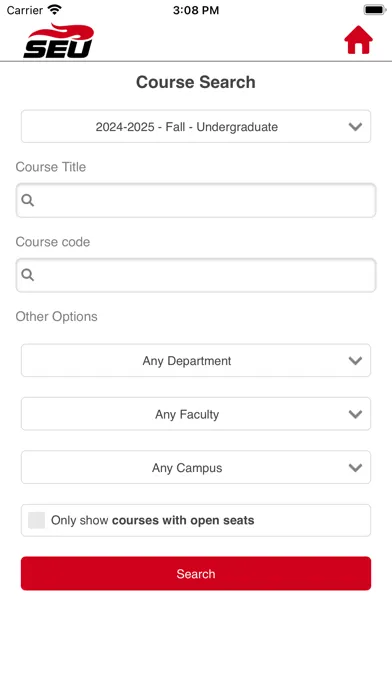Open the 2024-2025 Fall Undergraduate term dropdown
This screenshot has width=392, height=696.
coord(196,127)
